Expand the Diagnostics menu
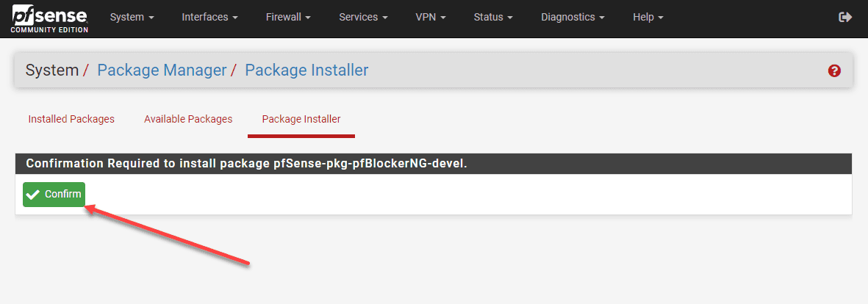The image size is (868, 304). (573, 18)
